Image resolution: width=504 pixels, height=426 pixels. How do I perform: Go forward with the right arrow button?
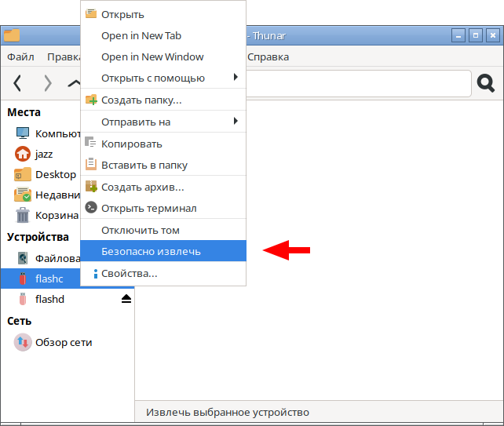pyautogui.click(x=48, y=83)
